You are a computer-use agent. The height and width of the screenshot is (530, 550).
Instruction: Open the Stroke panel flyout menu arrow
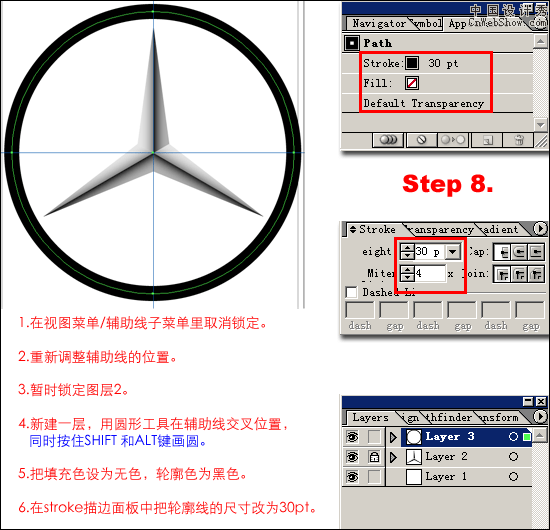click(x=540, y=229)
